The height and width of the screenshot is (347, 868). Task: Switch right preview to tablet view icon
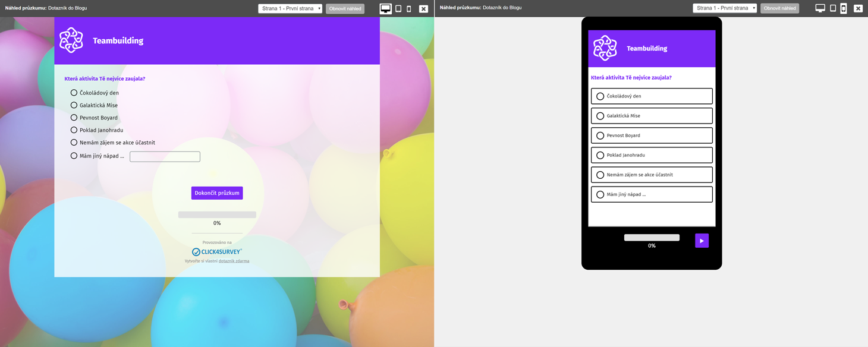point(833,8)
